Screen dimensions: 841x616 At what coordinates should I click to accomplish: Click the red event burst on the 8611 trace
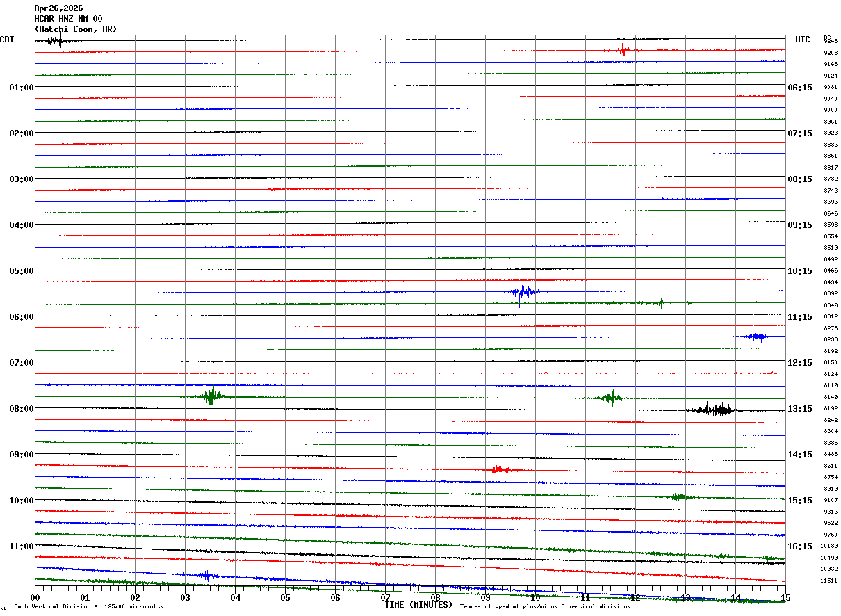click(x=500, y=470)
